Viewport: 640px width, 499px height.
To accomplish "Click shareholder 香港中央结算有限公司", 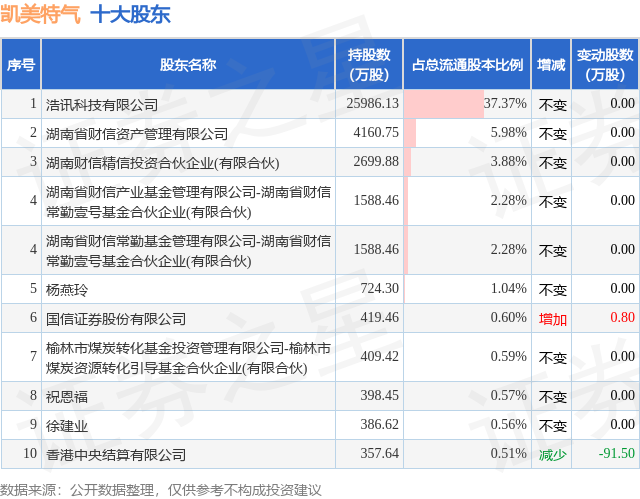I will (116, 455).
